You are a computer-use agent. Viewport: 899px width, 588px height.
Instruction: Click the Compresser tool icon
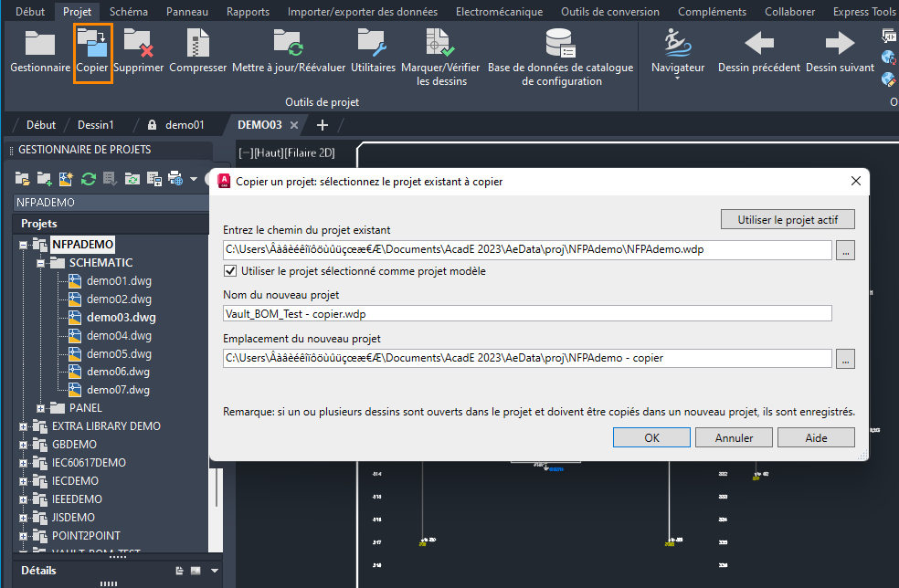pos(198,51)
